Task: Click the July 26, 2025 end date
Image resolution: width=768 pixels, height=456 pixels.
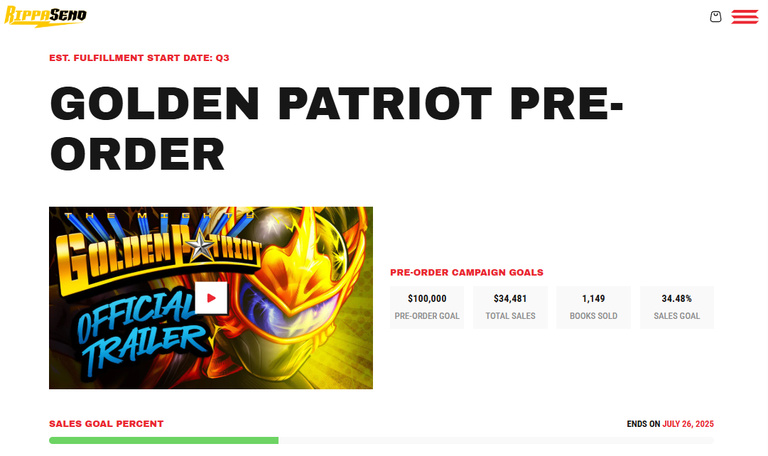Action: point(688,424)
